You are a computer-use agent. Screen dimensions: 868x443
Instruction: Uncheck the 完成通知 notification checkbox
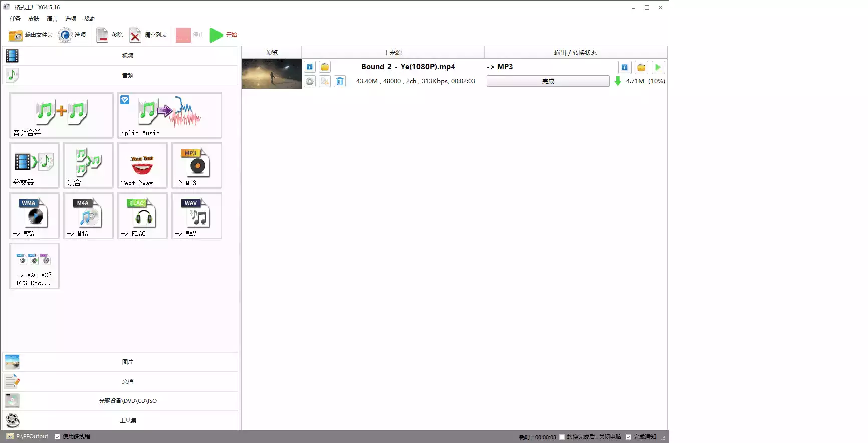(628, 437)
